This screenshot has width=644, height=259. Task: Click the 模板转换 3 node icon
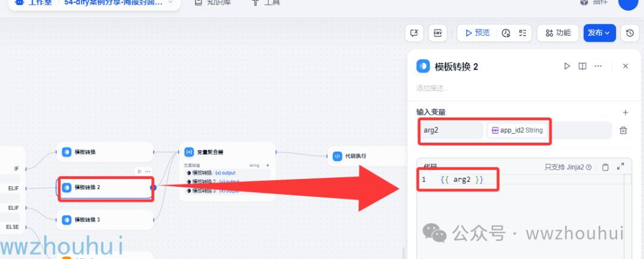(67, 220)
